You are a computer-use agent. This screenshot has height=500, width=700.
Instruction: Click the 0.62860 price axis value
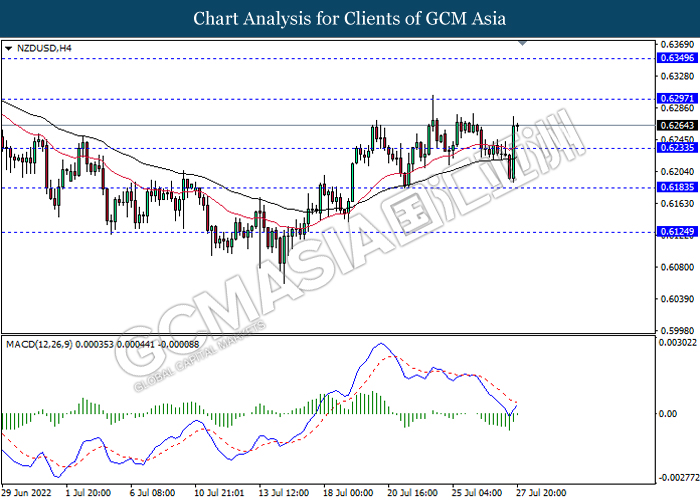(x=677, y=108)
